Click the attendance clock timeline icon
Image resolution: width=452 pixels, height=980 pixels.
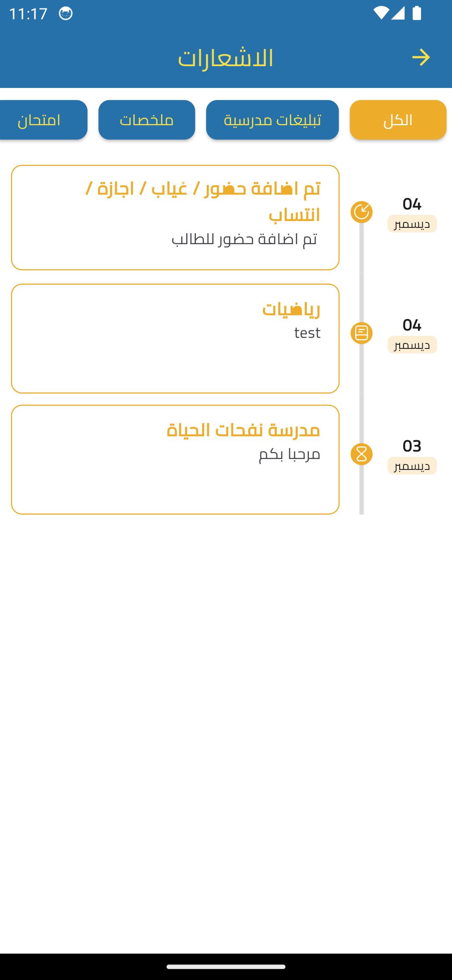coord(362,212)
